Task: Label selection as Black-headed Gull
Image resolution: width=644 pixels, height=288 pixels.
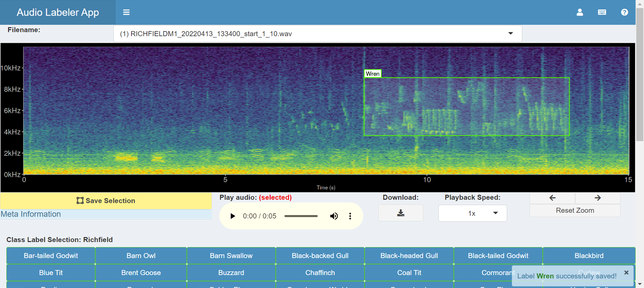Action: tap(409, 256)
